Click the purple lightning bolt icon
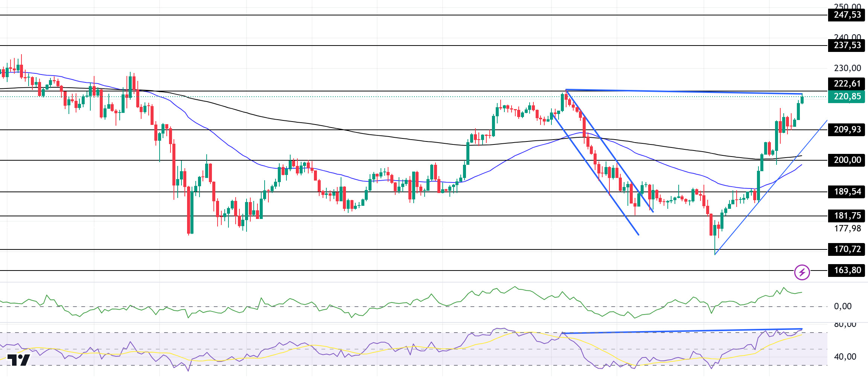The height and width of the screenshot is (380, 868). pyautogui.click(x=802, y=272)
